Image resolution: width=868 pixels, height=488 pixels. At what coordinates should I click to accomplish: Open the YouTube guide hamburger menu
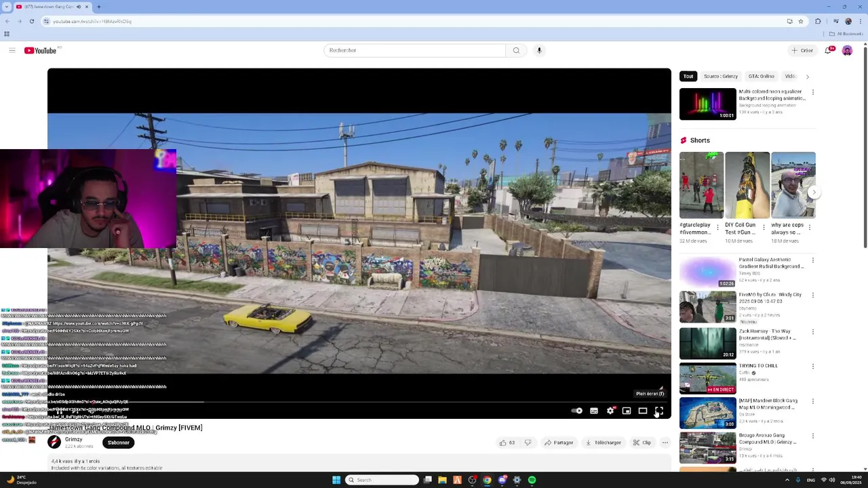tap(12, 50)
